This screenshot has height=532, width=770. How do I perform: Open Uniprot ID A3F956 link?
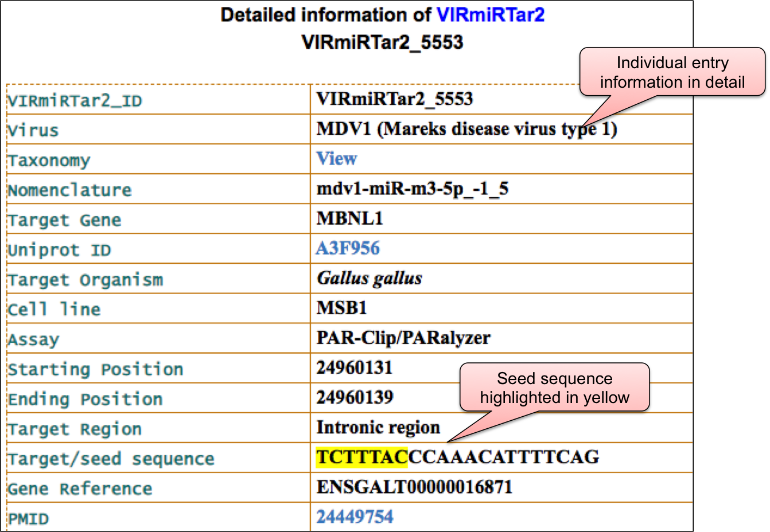pyautogui.click(x=348, y=248)
